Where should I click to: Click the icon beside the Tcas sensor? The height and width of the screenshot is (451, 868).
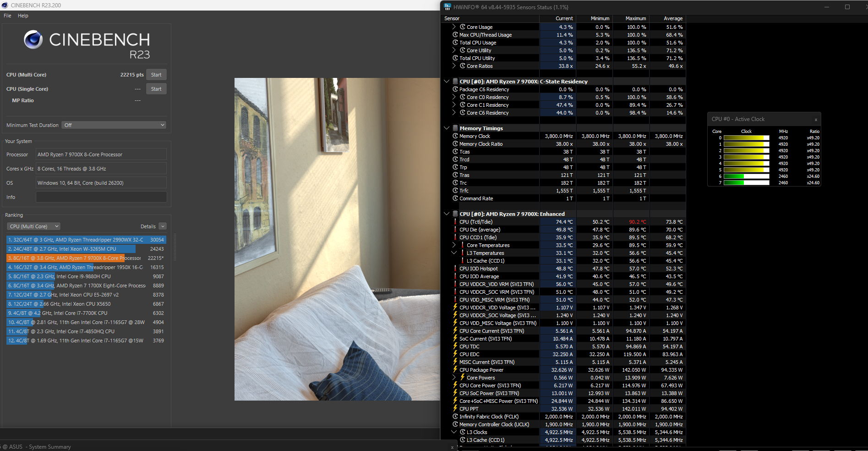pyautogui.click(x=455, y=151)
